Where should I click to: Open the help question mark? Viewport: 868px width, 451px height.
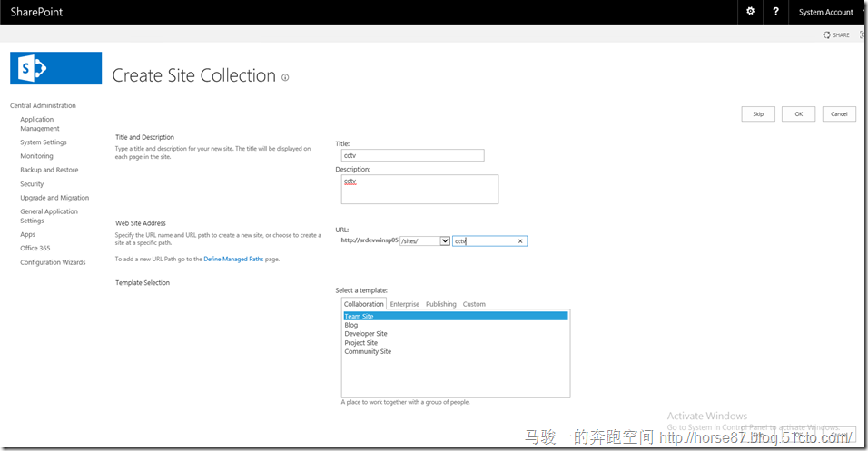(775, 11)
